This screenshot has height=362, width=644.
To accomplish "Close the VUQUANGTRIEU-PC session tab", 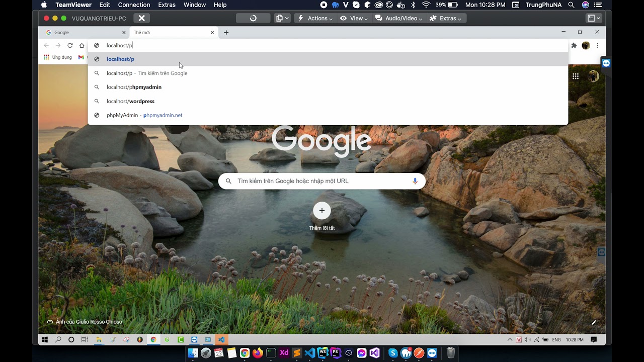I will coord(142,18).
